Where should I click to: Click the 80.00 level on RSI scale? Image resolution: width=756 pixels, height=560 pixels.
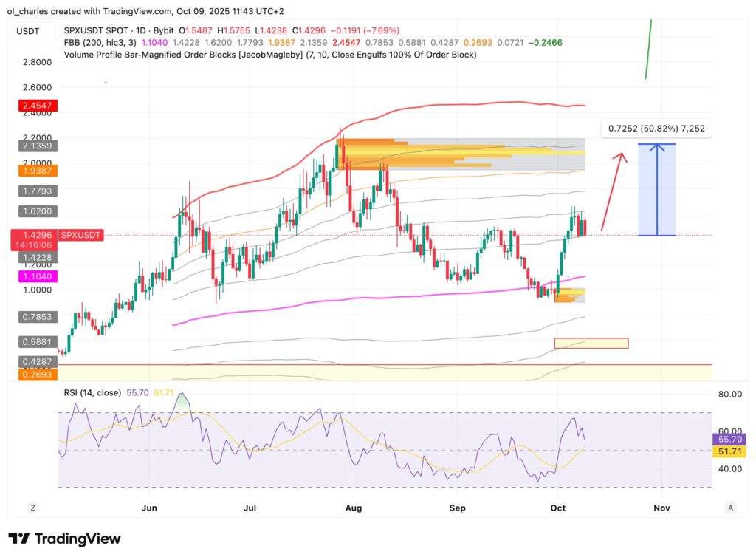[x=729, y=394]
